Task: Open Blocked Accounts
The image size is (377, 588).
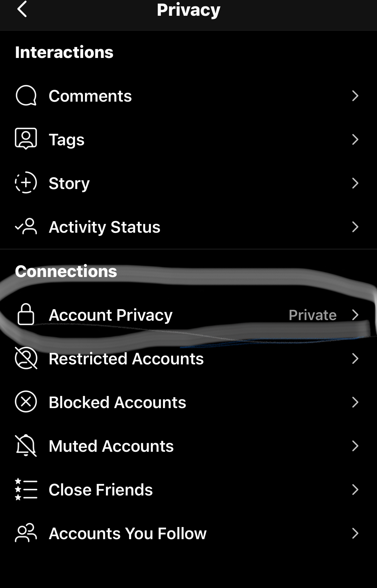Action: [x=117, y=402]
